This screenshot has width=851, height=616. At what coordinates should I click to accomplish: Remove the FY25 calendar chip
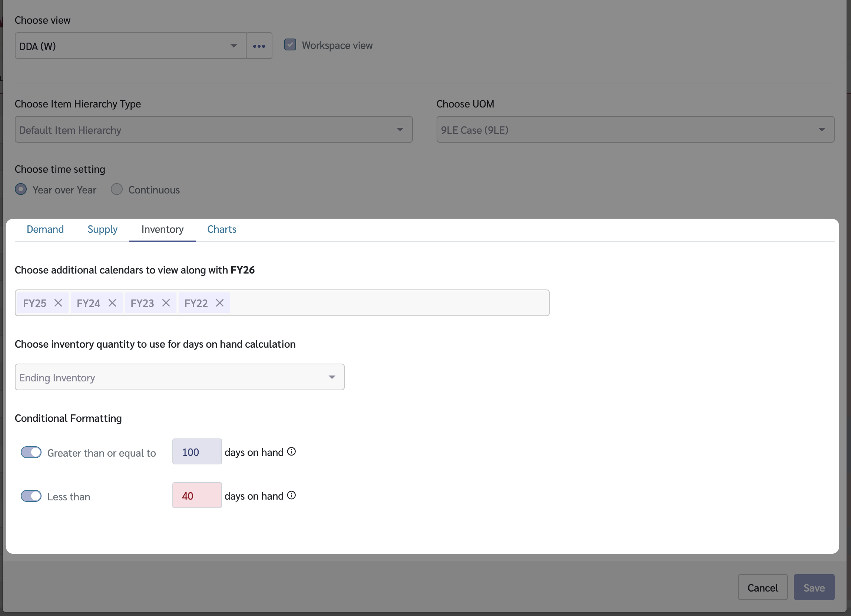[58, 303]
